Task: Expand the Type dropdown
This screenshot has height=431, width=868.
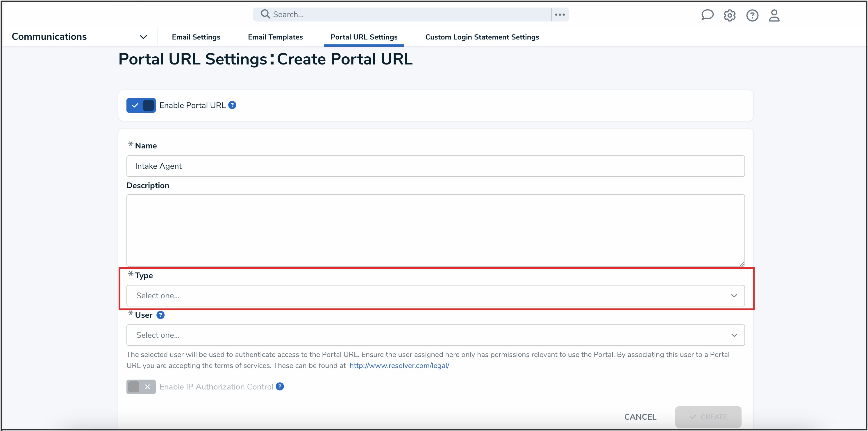Action: (435, 296)
